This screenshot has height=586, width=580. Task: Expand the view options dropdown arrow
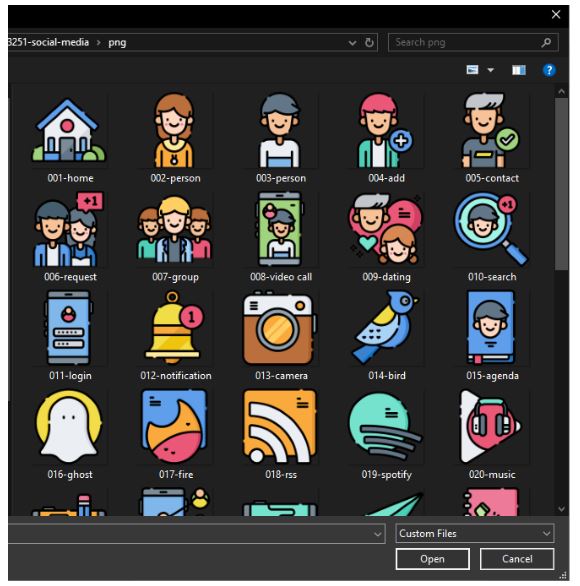[x=490, y=70]
